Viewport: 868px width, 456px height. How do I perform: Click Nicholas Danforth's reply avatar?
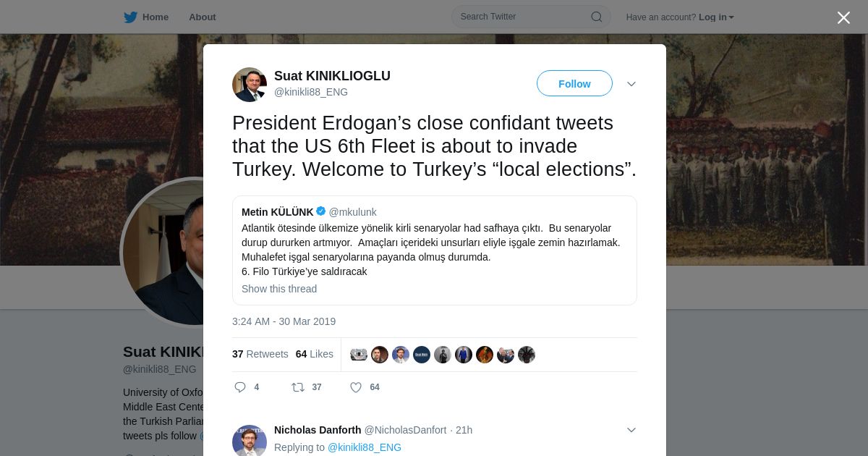[250, 441]
